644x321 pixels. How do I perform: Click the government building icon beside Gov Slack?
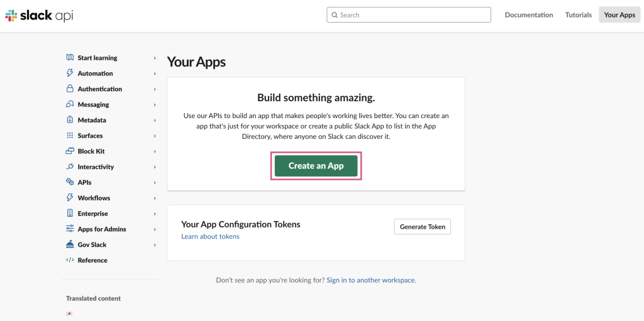point(70,244)
